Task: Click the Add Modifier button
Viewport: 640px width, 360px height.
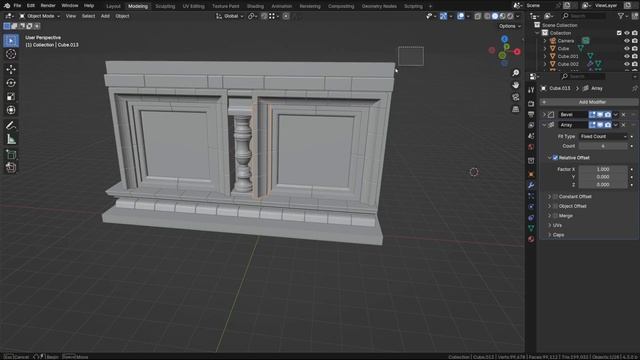Action: [x=589, y=102]
